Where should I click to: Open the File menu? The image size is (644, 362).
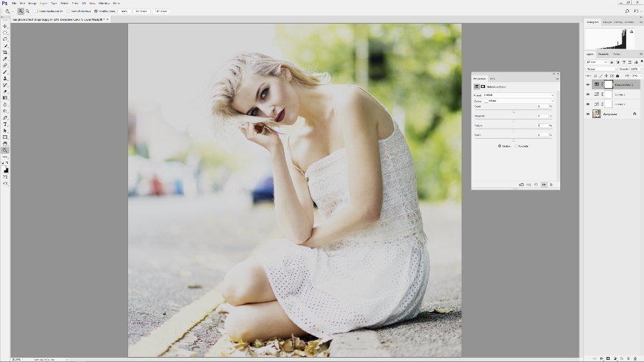[14, 4]
